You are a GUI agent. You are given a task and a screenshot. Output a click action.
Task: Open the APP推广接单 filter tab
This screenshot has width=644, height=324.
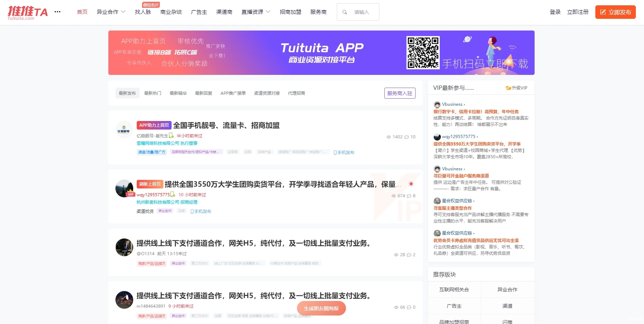tap(233, 93)
